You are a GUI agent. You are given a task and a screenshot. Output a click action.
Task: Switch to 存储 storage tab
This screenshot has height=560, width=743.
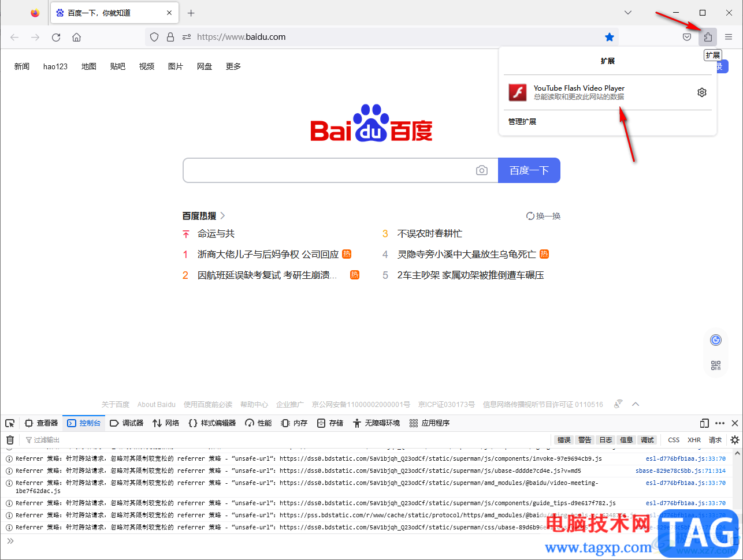[330, 423]
